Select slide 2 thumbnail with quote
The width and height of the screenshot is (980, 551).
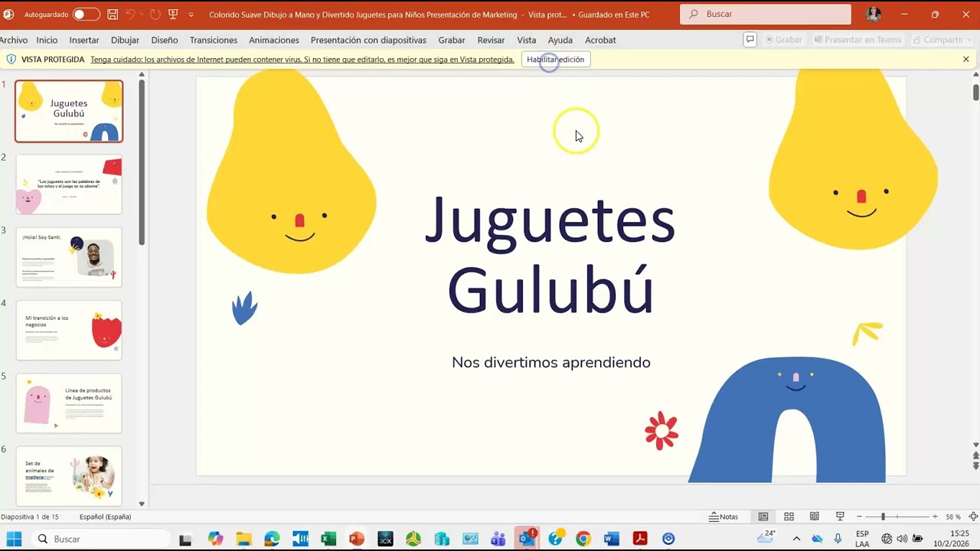(69, 184)
